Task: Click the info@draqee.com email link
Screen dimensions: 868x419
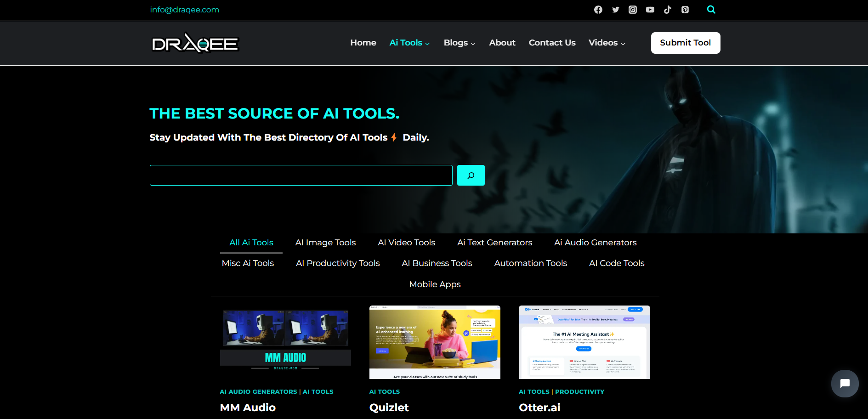Action: pyautogui.click(x=184, y=10)
